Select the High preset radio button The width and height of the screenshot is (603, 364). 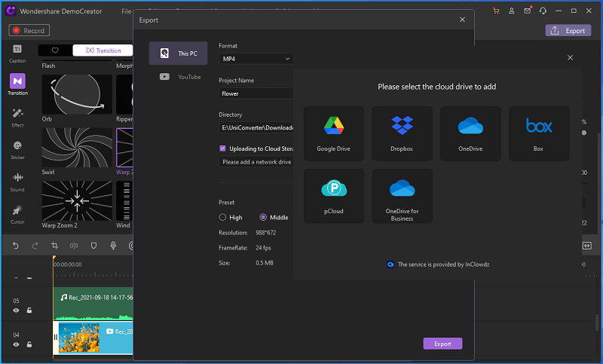coord(222,217)
